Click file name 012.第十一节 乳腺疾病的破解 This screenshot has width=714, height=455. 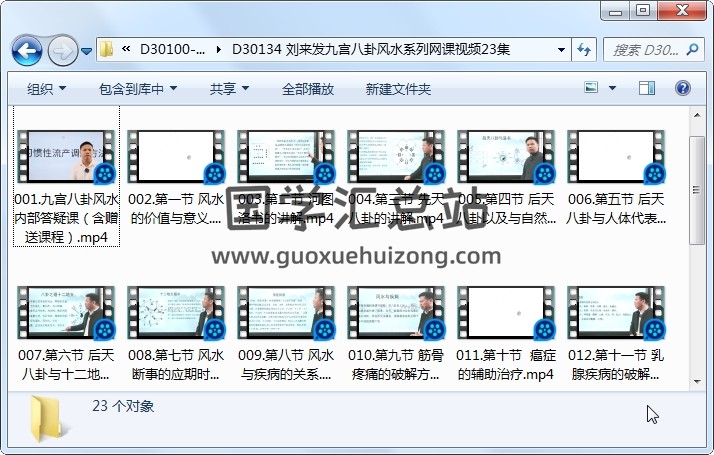point(616,364)
